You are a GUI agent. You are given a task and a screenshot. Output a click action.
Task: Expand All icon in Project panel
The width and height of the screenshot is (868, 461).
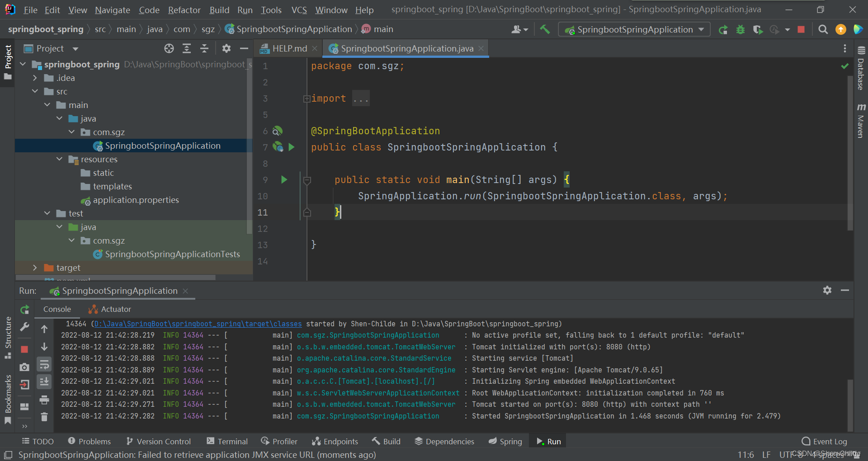(186, 48)
